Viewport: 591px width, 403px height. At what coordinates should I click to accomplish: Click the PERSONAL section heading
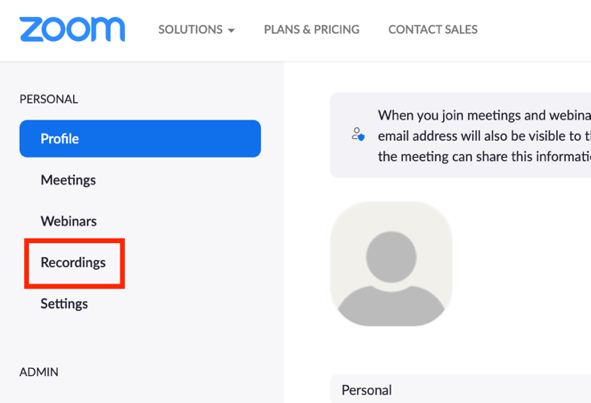point(49,99)
